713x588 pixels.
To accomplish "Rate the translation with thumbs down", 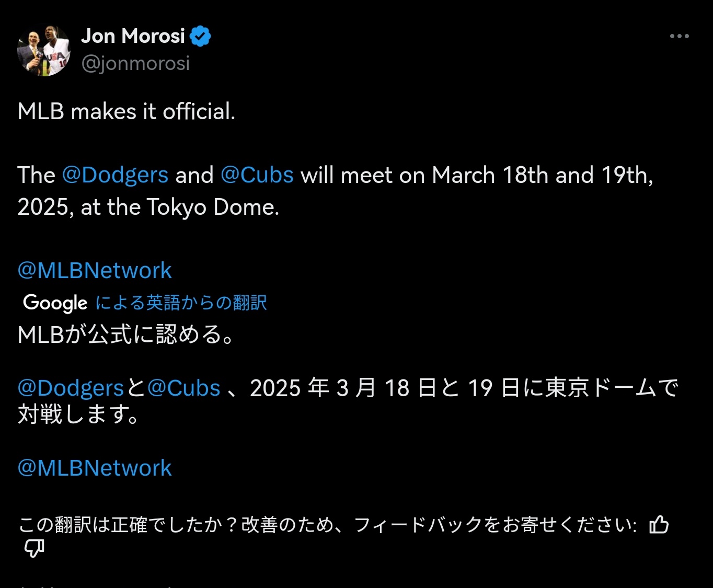I will pyautogui.click(x=34, y=548).
